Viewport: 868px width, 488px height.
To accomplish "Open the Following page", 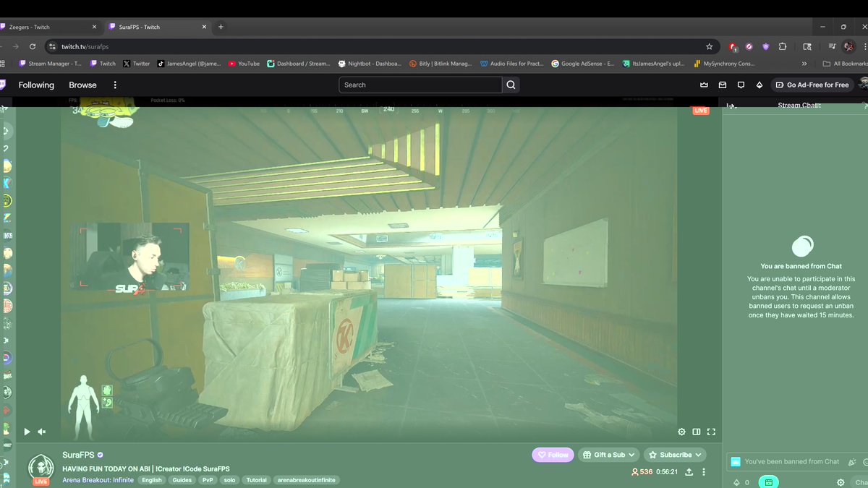I will pos(36,85).
